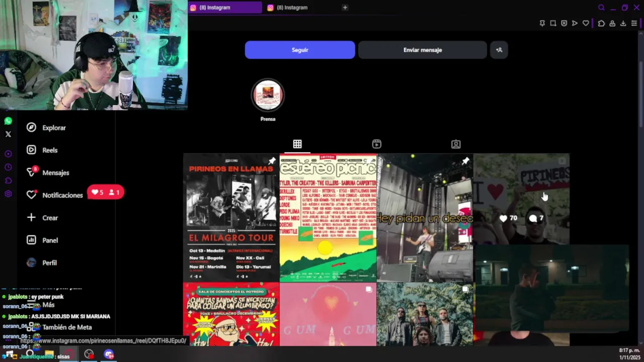
Task: Open Discord from the taskbar
Action: pos(109,354)
